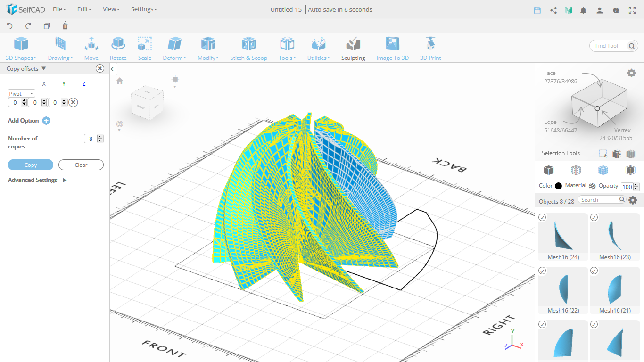644x362 pixels.
Task: Open the Settings menu
Action: (x=143, y=9)
